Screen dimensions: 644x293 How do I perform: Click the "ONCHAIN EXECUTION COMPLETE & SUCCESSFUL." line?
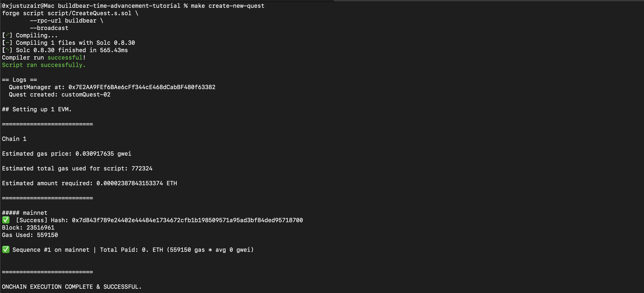[x=72, y=287]
